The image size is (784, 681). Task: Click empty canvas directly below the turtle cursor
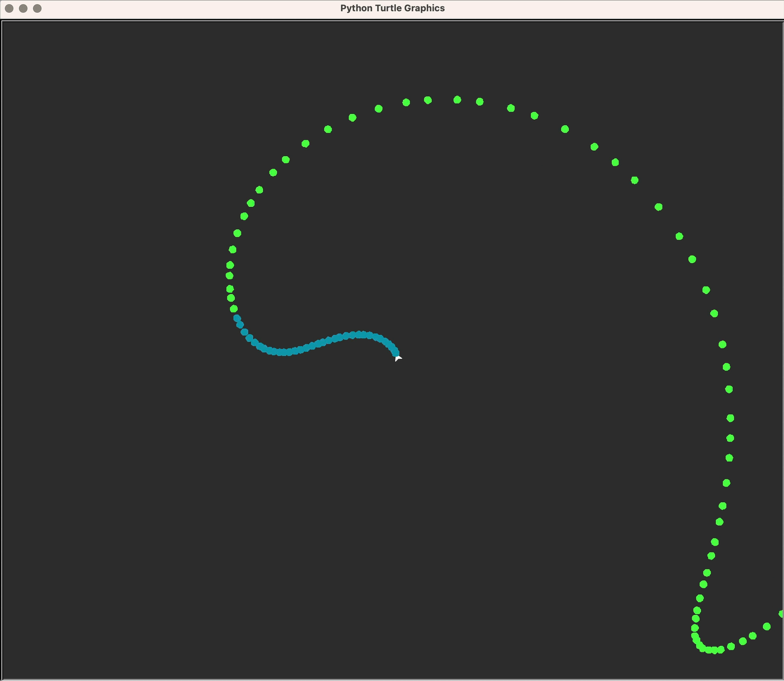(x=398, y=422)
